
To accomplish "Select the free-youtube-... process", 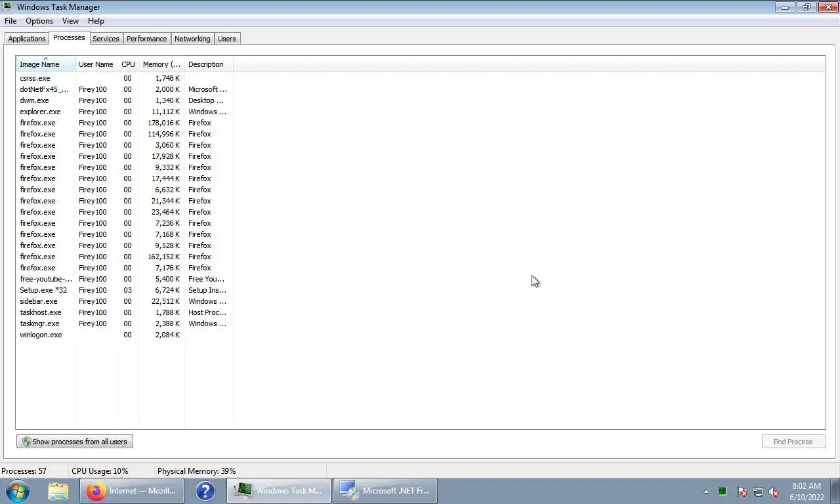I will tap(125, 279).
